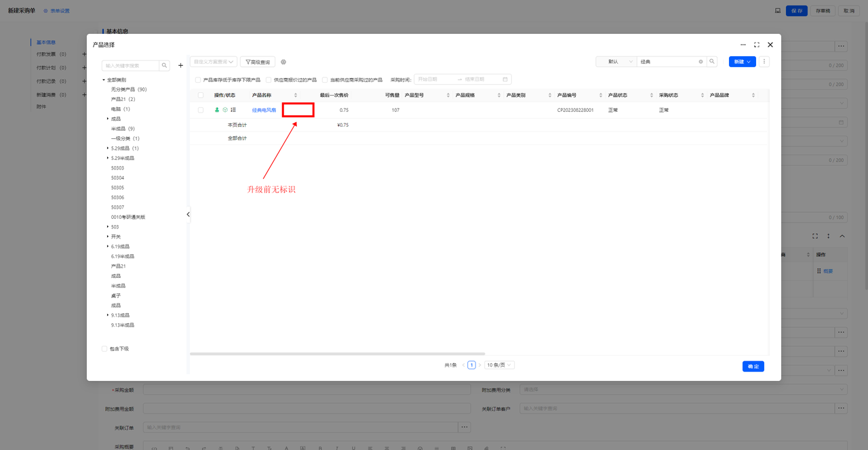Select 产品21（2） category
The image size is (868, 450).
123,99
